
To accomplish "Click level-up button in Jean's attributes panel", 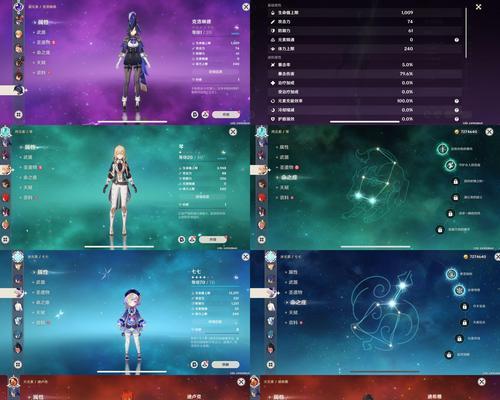I will (x=213, y=239).
